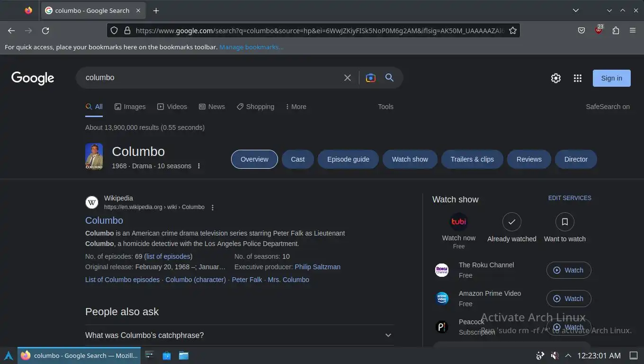Select the All results tab
This screenshot has height=364, width=644.
(x=94, y=107)
